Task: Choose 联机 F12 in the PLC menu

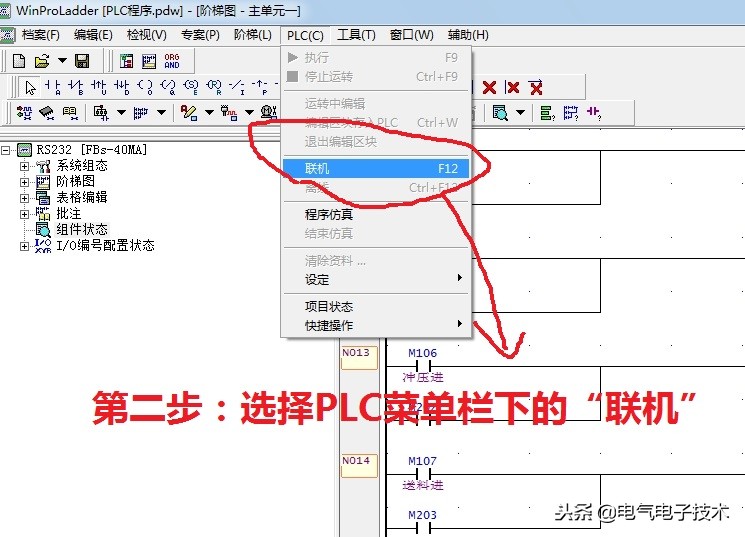Action: (376, 168)
